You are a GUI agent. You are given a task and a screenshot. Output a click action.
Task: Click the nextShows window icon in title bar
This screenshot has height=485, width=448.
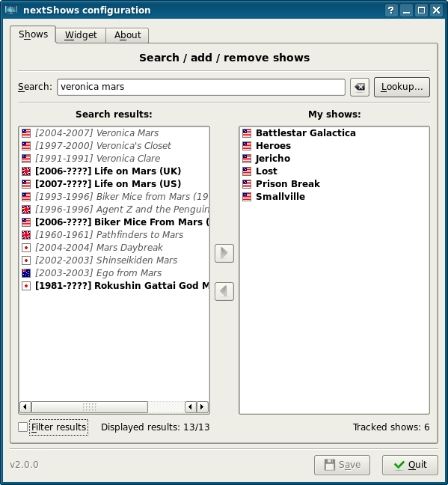tap(11, 10)
